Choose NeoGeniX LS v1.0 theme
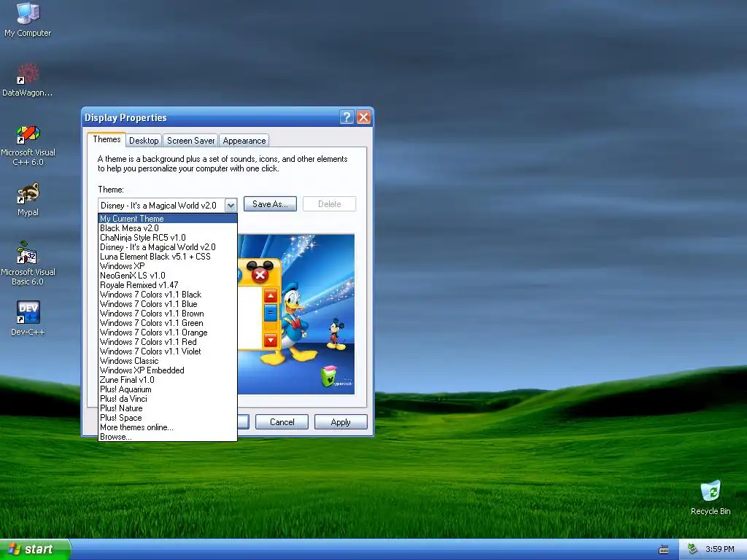The width and height of the screenshot is (747, 560). point(168,276)
